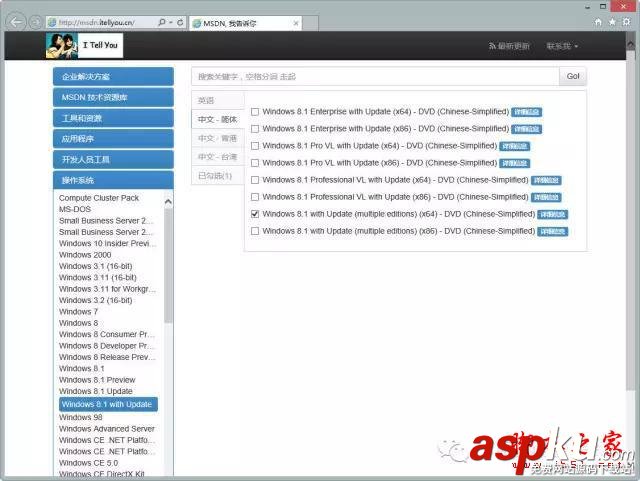The height and width of the screenshot is (481, 640).
Task: Open details badge for Enterprise with Update (x86)
Action: (527, 129)
